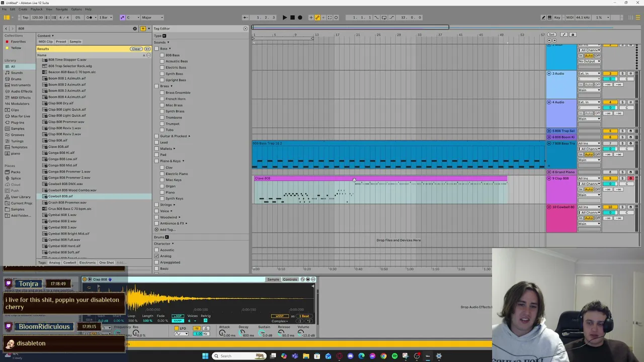
Task: Expand the Ambience & FX tag group
Action: click(x=186, y=224)
